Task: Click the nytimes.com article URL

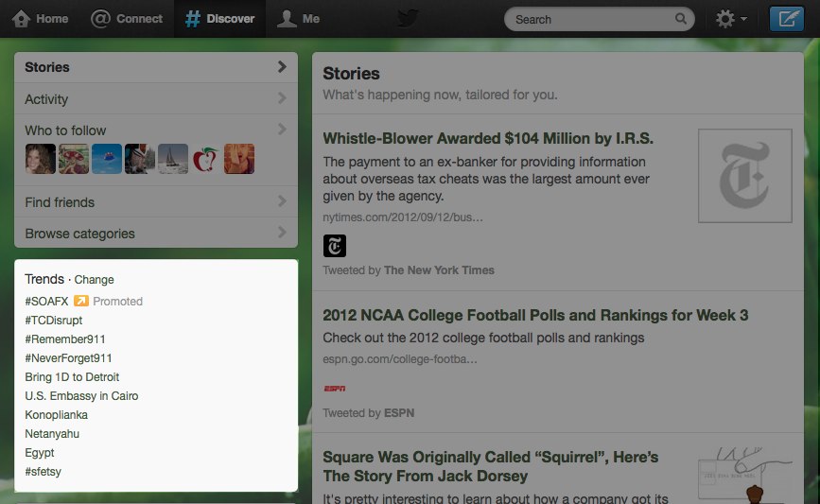Action: click(x=403, y=217)
